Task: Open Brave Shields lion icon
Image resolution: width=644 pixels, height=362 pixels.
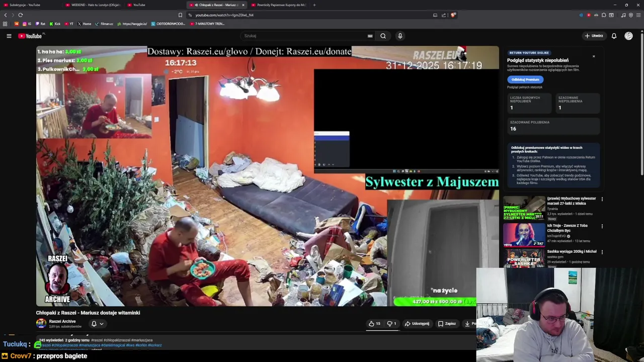Action: pos(453,15)
